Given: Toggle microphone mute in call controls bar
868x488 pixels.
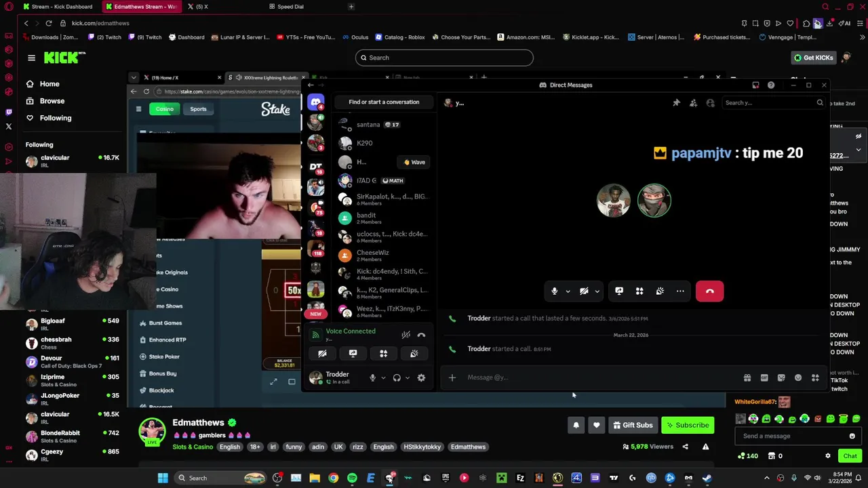Looking at the screenshot, I should (554, 291).
